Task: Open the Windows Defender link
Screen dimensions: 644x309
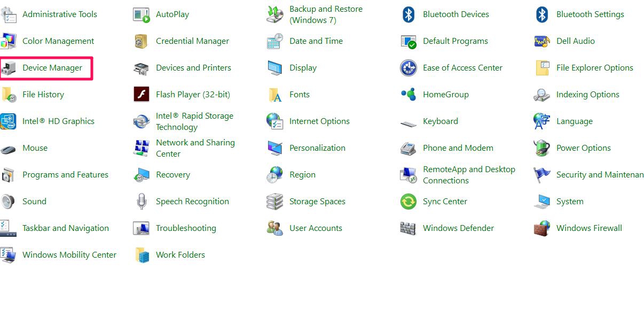Action: (458, 228)
